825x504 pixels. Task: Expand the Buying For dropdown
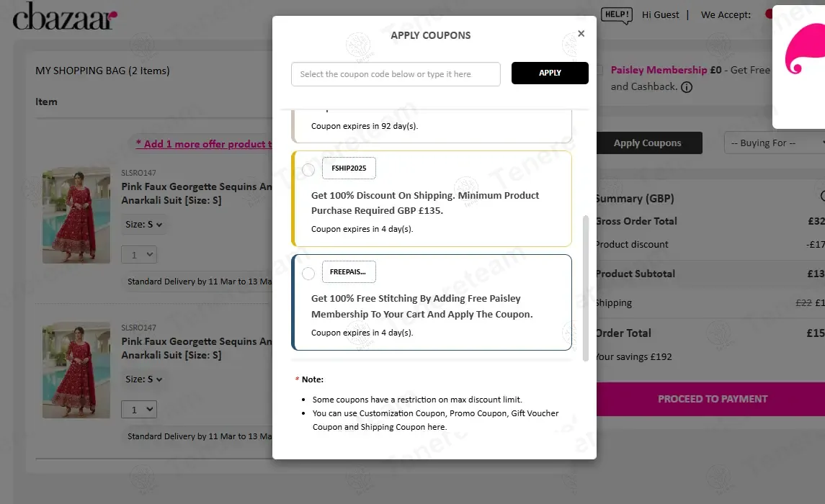click(x=774, y=143)
